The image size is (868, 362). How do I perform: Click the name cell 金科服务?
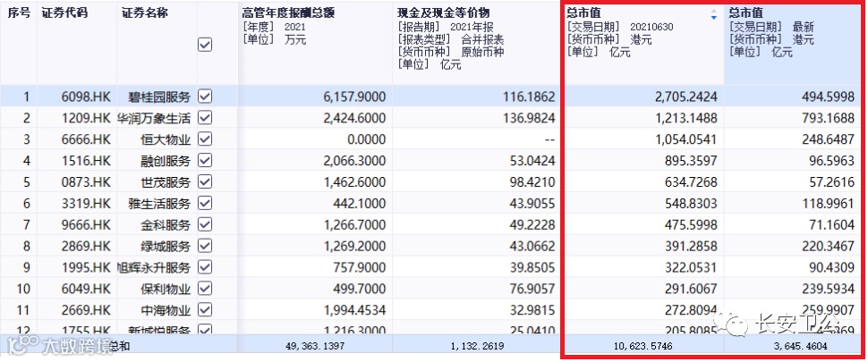point(166,225)
